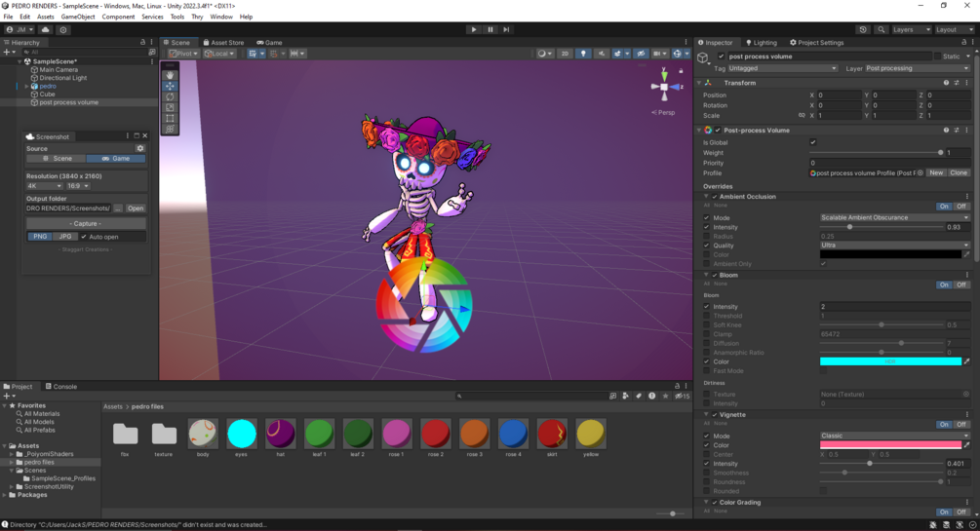Open the 4K resolution dropdown
980x531 pixels.
pos(45,185)
